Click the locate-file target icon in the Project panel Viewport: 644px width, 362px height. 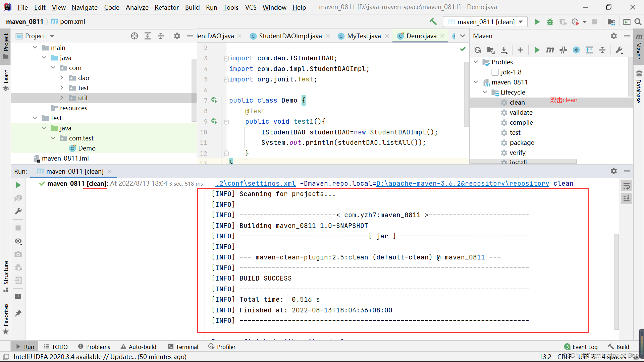pos(135,36)
